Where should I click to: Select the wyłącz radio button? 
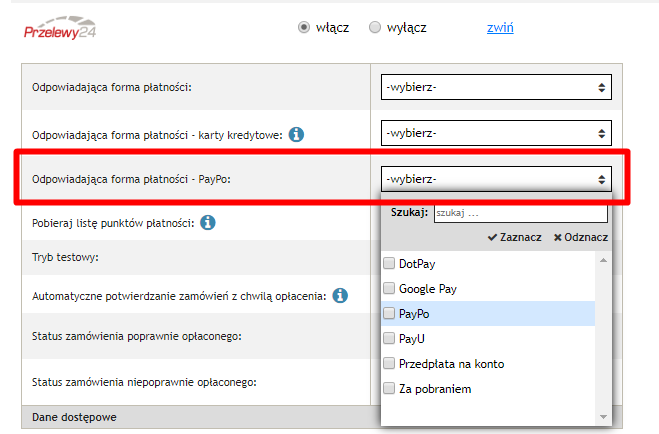tap(375, 27)
